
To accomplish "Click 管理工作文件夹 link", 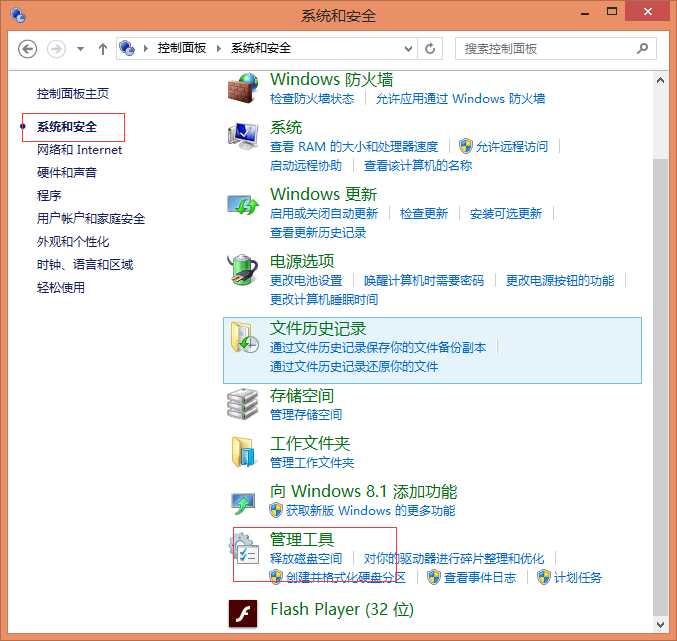I will (312, 463).
